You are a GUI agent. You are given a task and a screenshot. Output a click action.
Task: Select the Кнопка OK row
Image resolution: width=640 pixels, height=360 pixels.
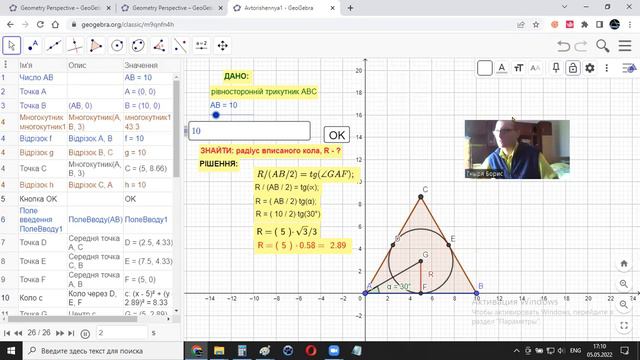(x=88, y=199)
